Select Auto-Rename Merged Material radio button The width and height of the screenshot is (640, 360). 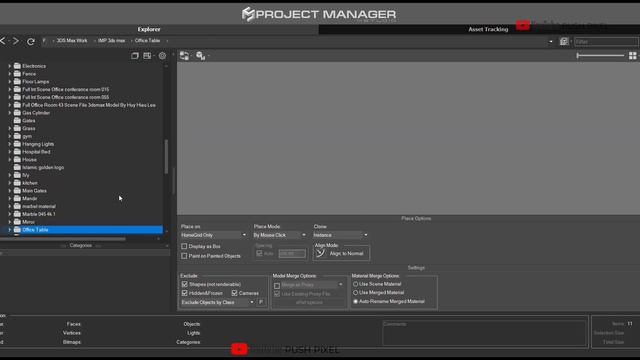355,302
